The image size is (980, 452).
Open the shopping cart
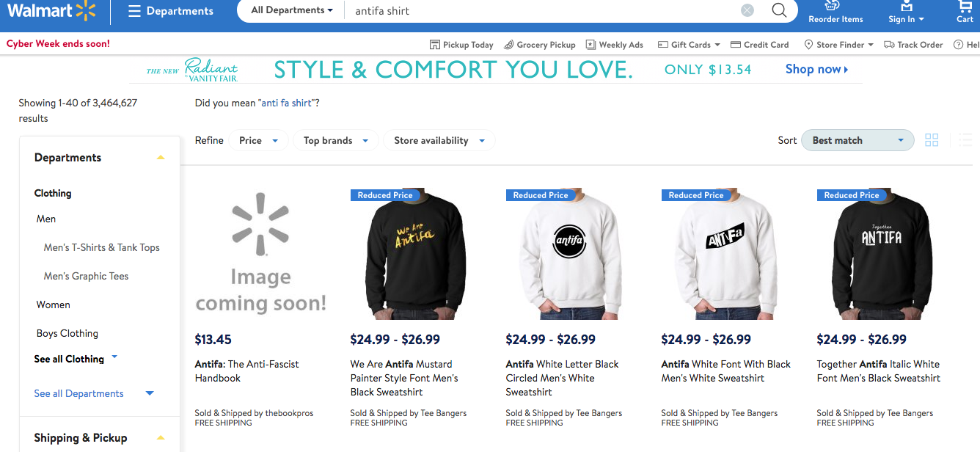(x=965, y=11)
